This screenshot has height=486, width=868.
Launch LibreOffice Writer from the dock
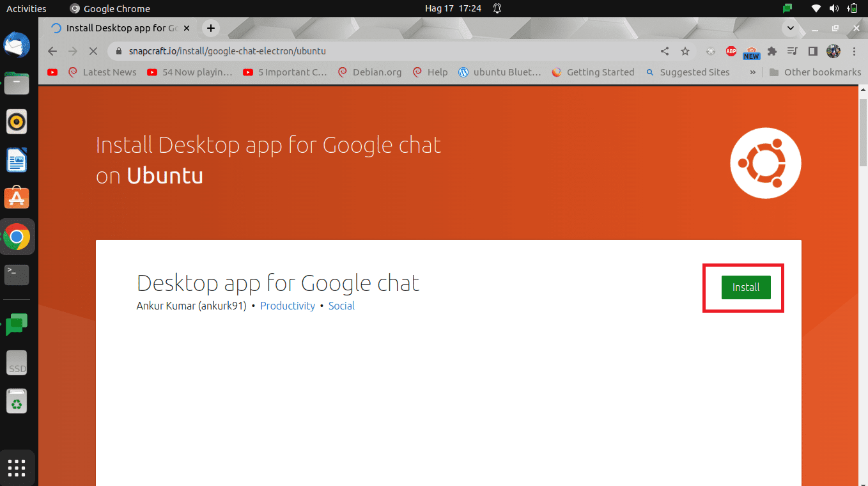[x=17, y=159]
